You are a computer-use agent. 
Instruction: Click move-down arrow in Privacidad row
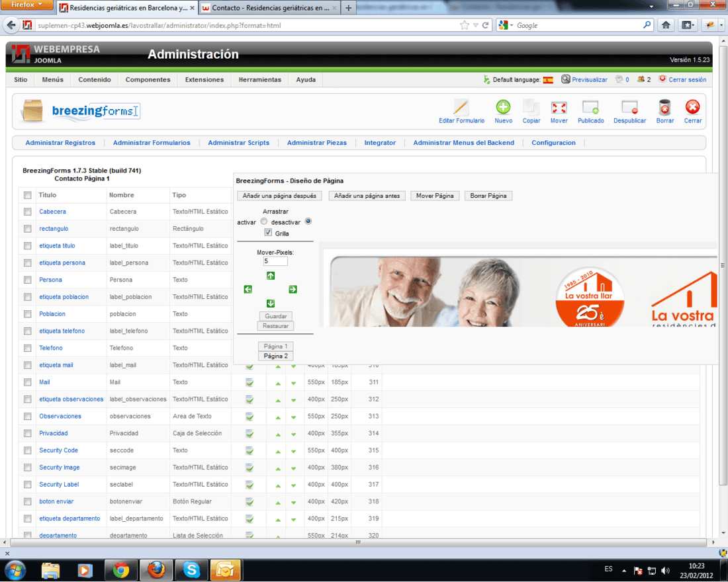[x=293, y=435]
